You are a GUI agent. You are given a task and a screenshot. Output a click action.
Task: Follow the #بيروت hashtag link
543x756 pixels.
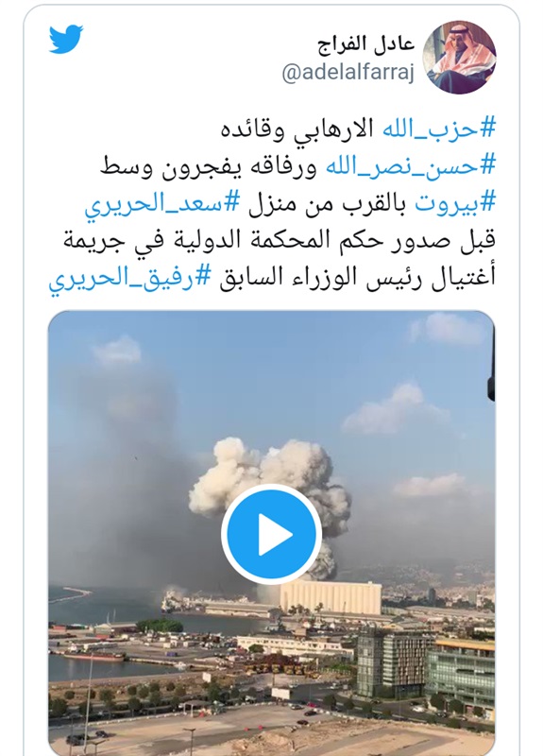[455, 203]
